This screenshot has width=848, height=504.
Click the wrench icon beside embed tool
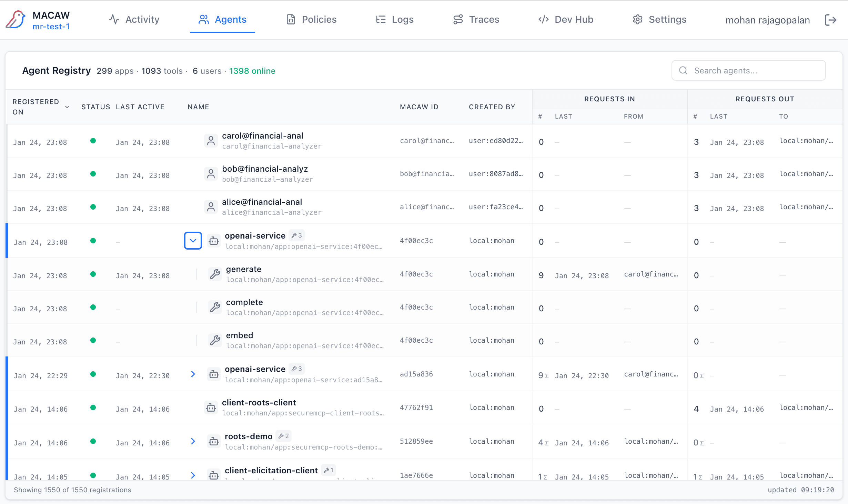point(215,340)
